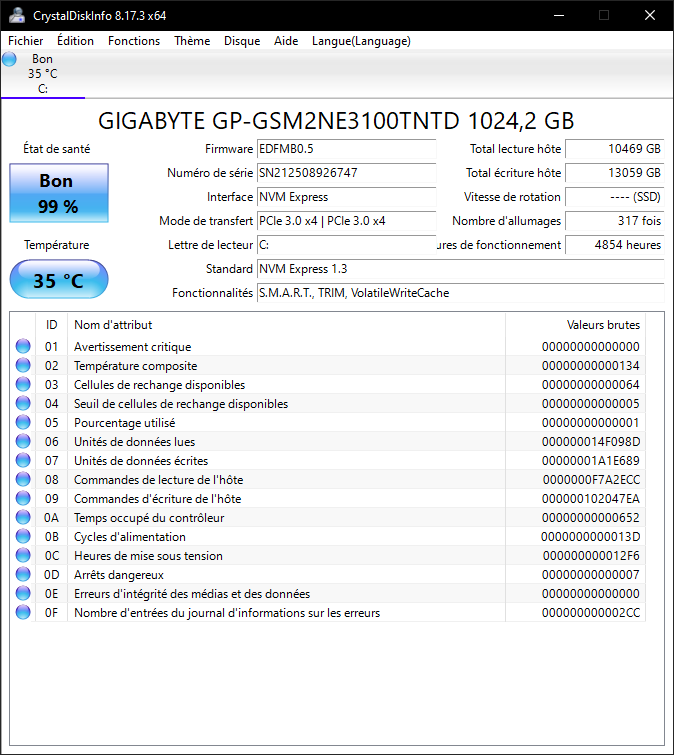The image size is (674, 755).
Task: Click the Fonctionnalités field S.M.A.R.T., TRIM
Action: coord(461,293)
